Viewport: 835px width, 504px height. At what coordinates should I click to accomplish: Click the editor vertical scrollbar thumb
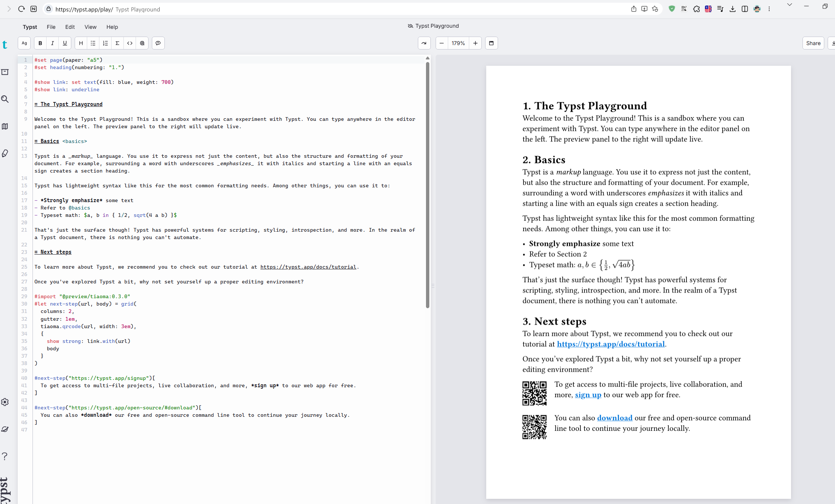[427, 185]
